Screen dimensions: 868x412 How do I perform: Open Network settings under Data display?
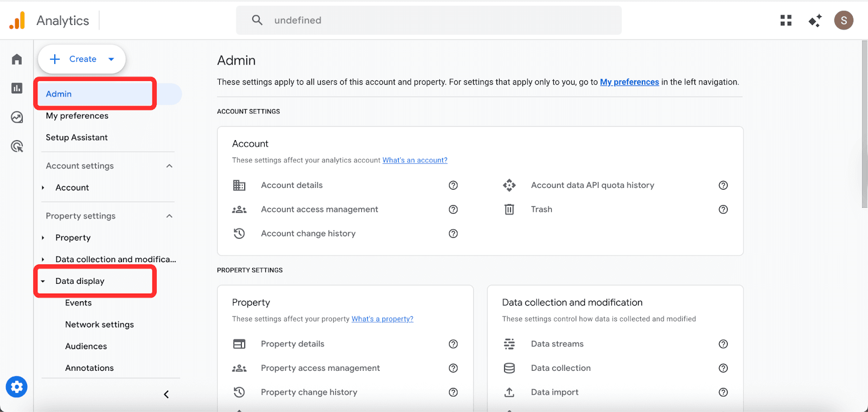(x=99, y=325)
